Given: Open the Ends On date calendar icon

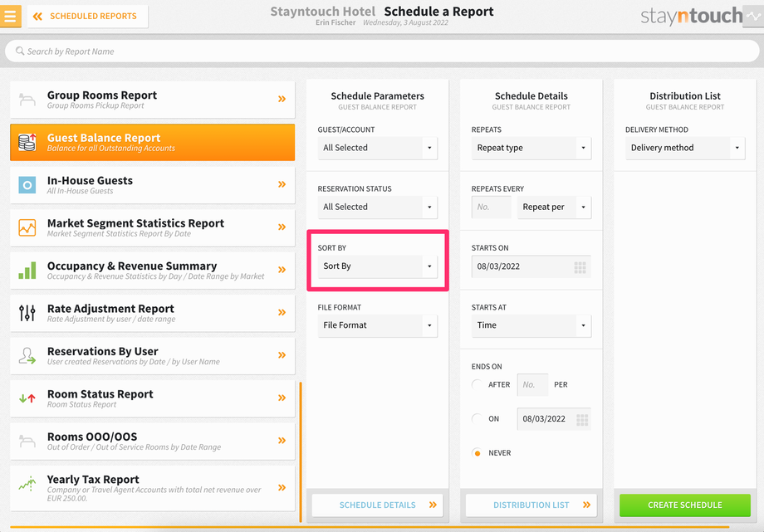Looking at the screenshot, I should [x=582, y=420].
